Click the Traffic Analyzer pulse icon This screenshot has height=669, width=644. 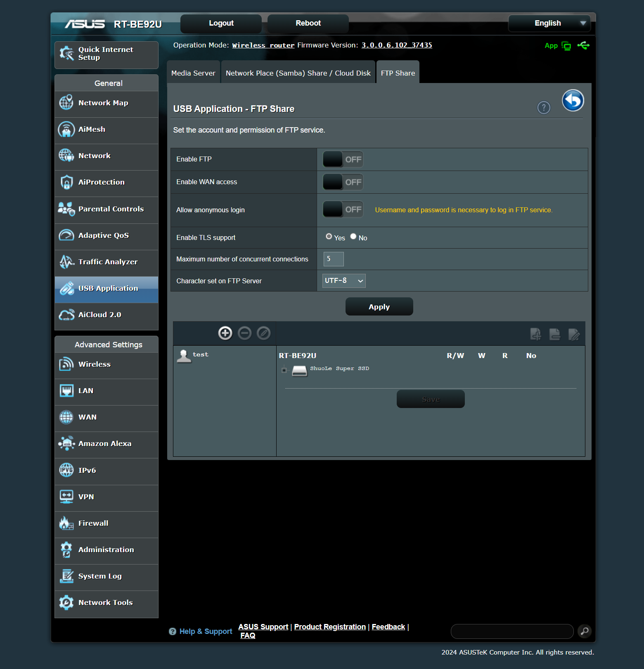pyautogui.click(x=66, y=262)
